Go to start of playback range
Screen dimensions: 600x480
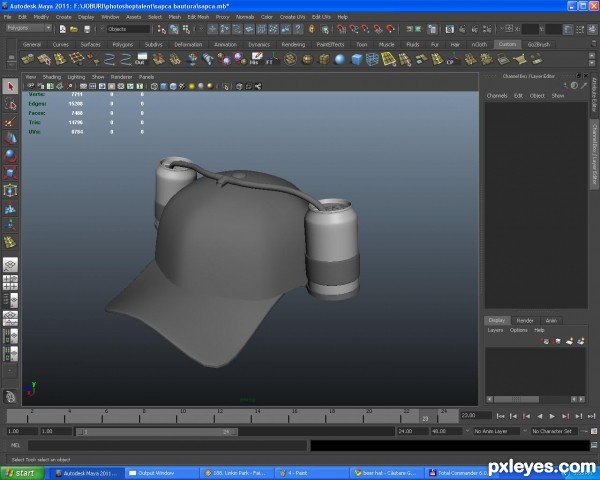tap(500, 416)
